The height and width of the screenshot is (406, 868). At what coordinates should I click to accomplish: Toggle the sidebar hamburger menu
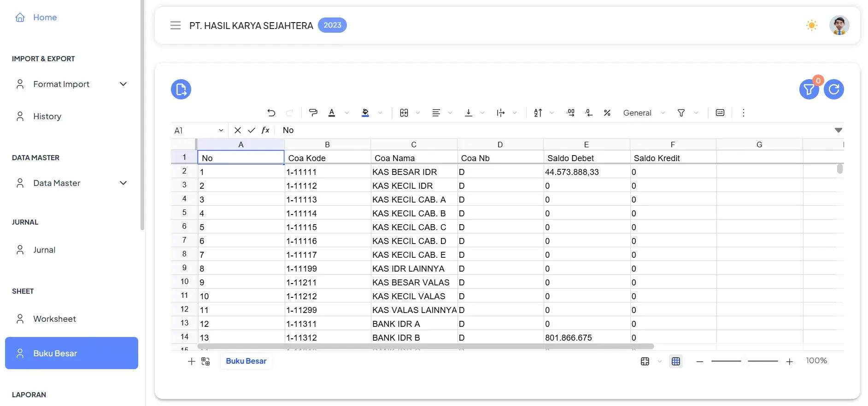coord(176,25)
